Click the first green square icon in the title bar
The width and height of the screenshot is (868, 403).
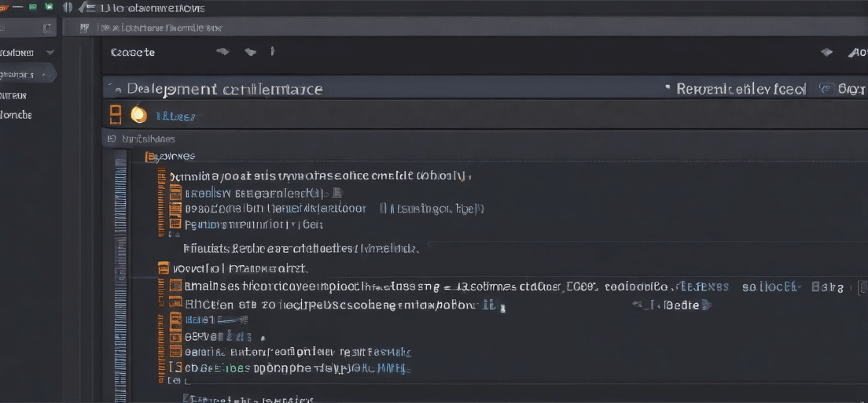(x=32, y=6)
